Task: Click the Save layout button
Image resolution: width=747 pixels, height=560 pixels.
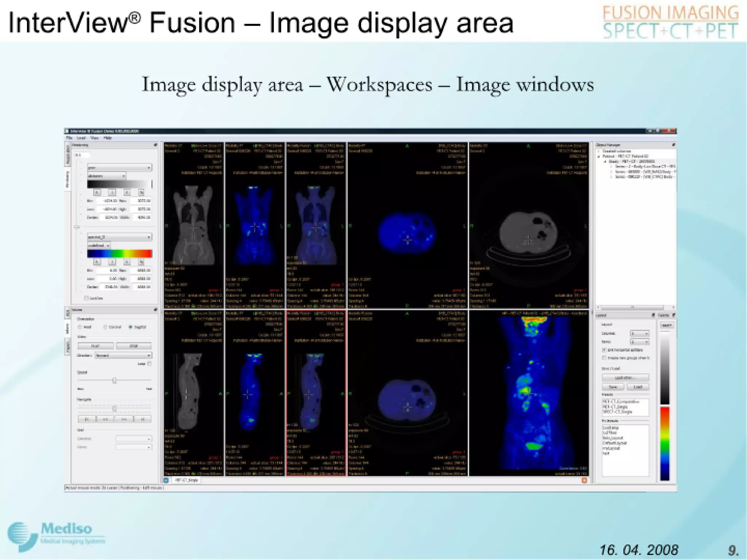Action: click(613, 387)
